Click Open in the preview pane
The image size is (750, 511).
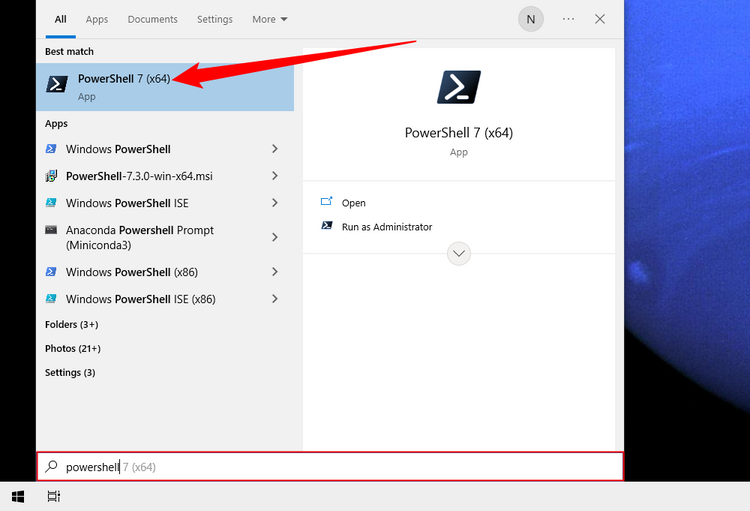(x=353, y=203)
